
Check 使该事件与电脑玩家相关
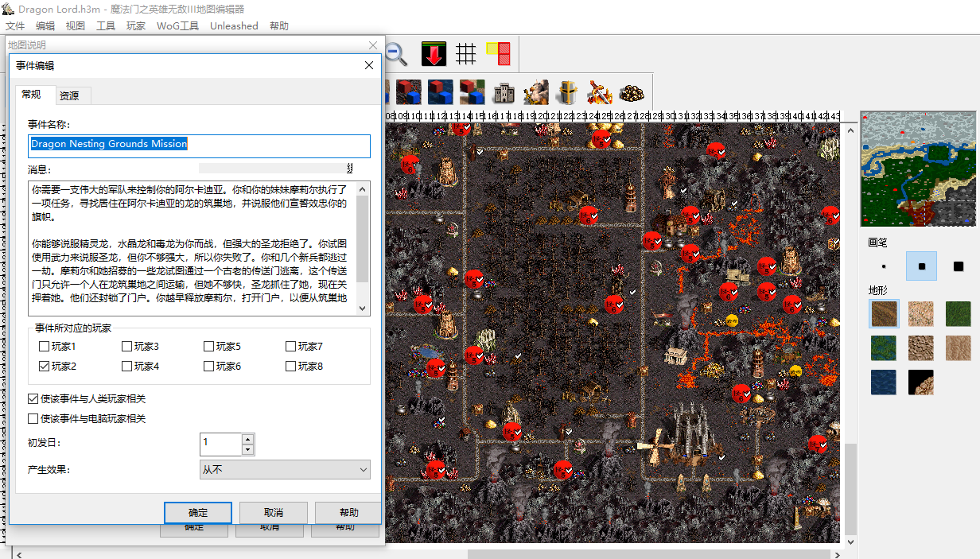tap(33, 419)
